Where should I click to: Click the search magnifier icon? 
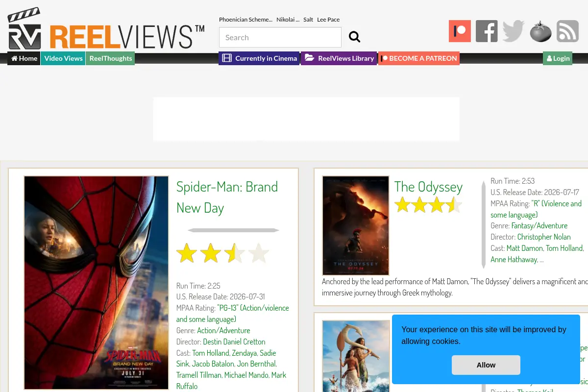click(354, 37)
